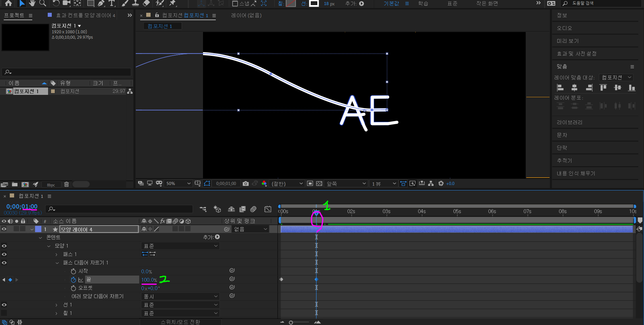Open the 50% magnification dropdown

tap(178, 183)
